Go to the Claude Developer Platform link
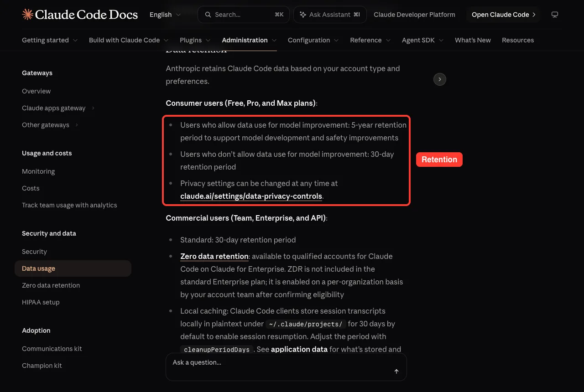This screenshot has height=392, width=584. (414, 15)
